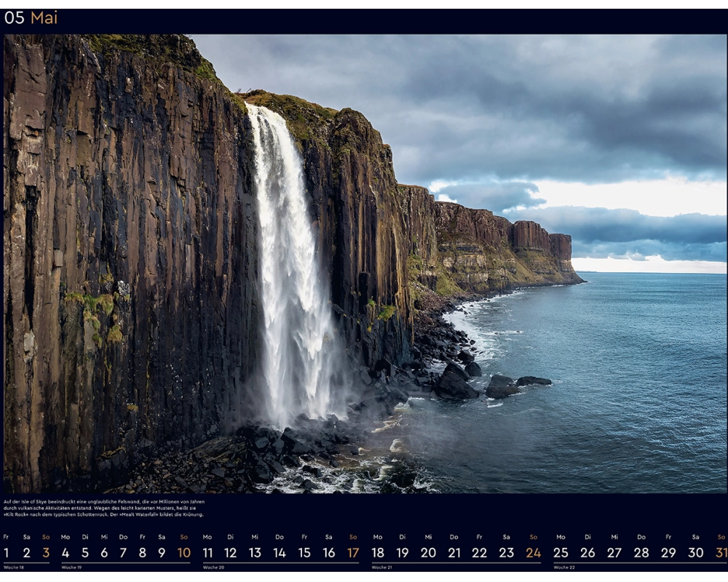Click the Isle of Skye caption text

(104, 508)
